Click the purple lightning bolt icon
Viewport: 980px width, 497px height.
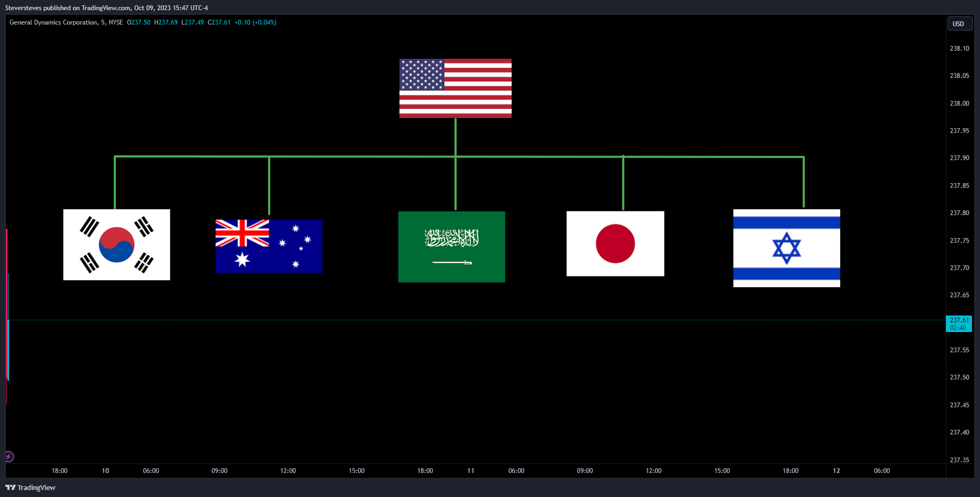tap(9, 456)
